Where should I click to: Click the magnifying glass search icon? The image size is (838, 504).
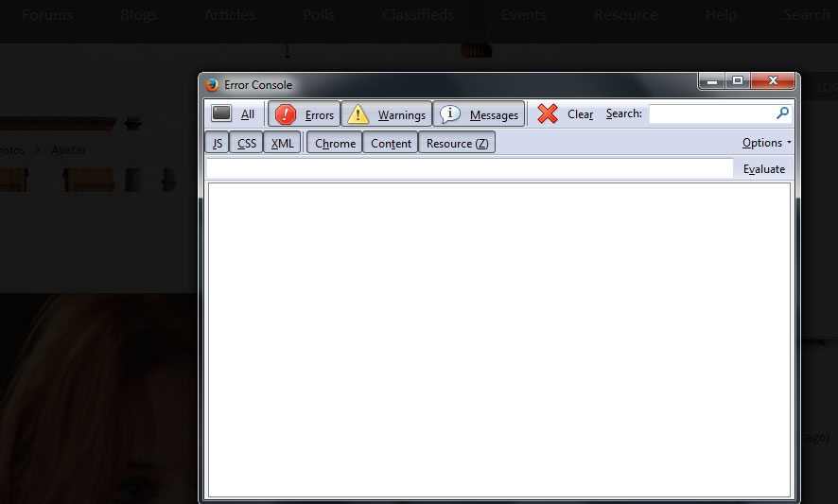(x=782, y=113)
